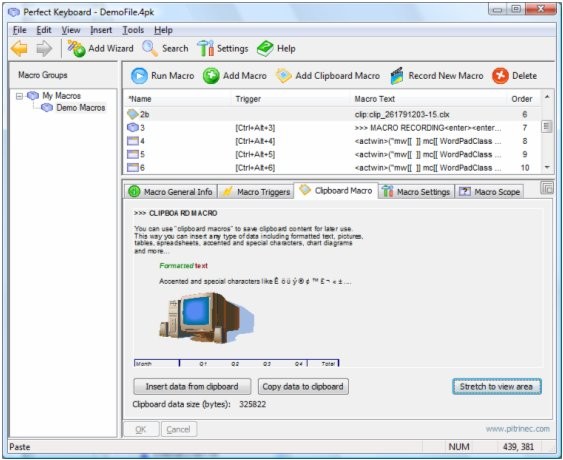Start Record New Macro
Viewport: 563px width, 460px height.
pos(437,76)
